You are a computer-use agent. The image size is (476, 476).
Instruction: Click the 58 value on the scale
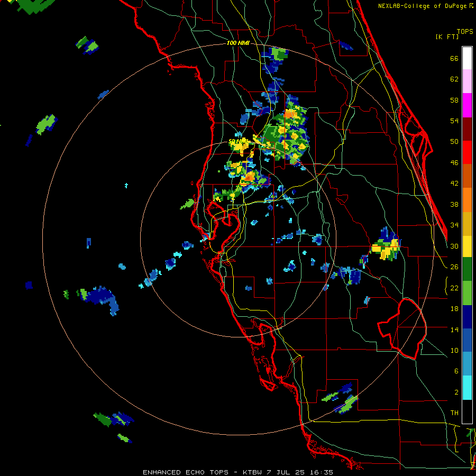pyautogui.click(x=454, y=100)
